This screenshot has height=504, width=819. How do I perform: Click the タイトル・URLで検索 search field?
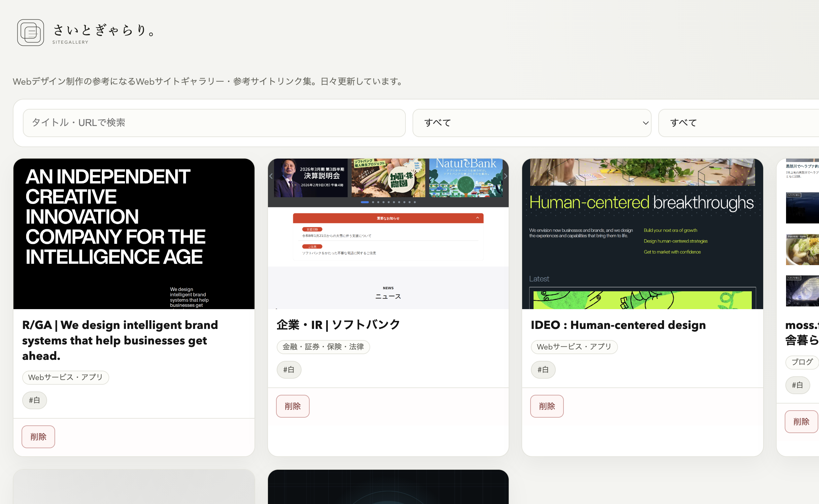[x=214, y=123]
